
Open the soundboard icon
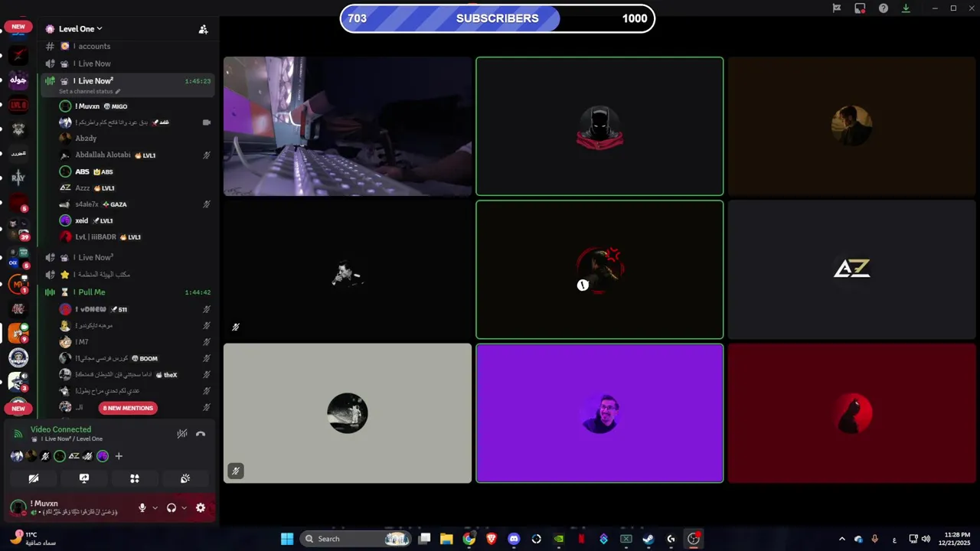(x=185, y=478)
